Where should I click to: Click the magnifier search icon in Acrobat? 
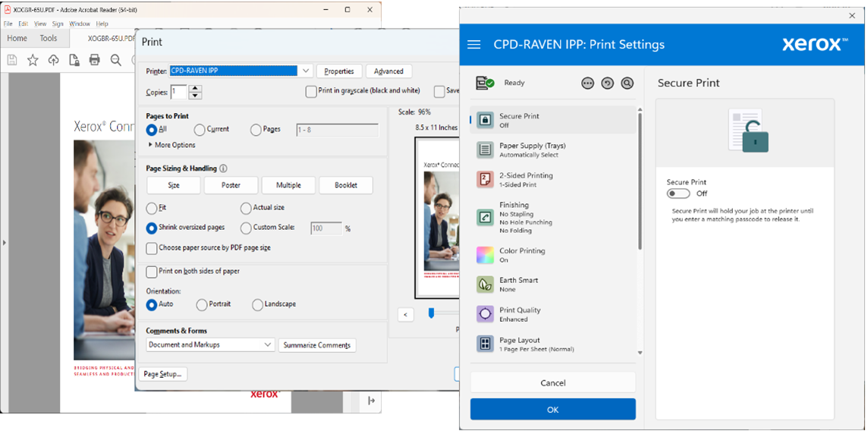[115, 60]
